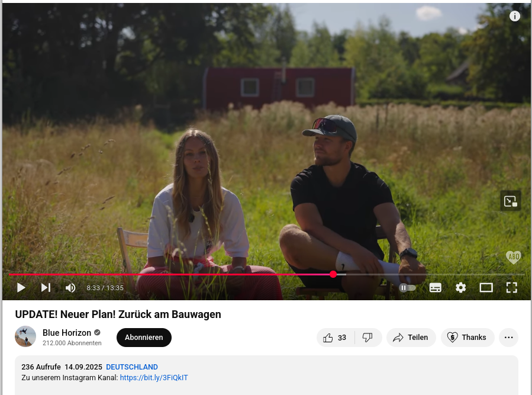Open the bit.ly Instagram link
Viewport: 532px width, 395px height.
[154, 378]
